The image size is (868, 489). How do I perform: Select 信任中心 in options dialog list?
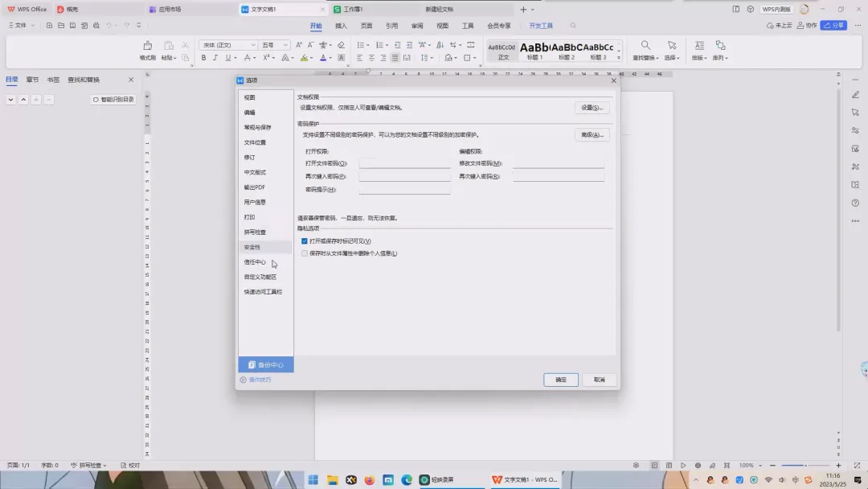(256, 262)
